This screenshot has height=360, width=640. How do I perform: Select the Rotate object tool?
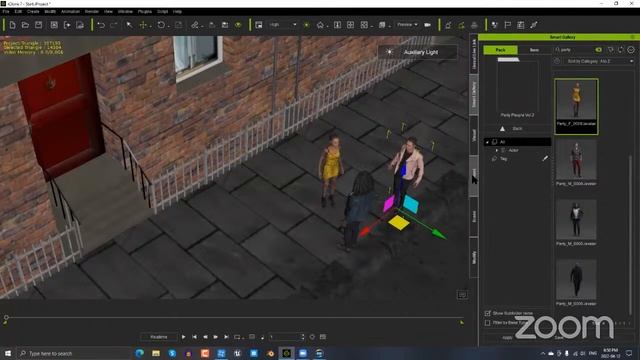(x=161, y=25)
